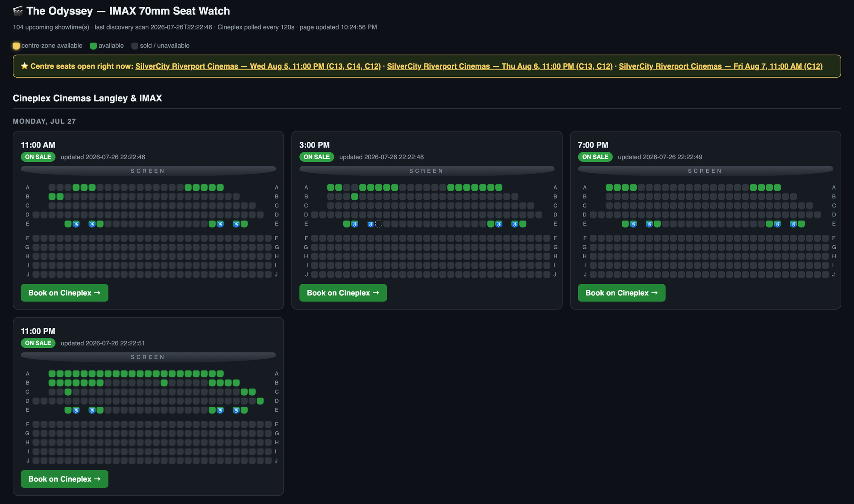Select third wheelchair seat from left in 3:00 PM row E
The height and width of the screenshot is (504, 854).
[499, 224]
